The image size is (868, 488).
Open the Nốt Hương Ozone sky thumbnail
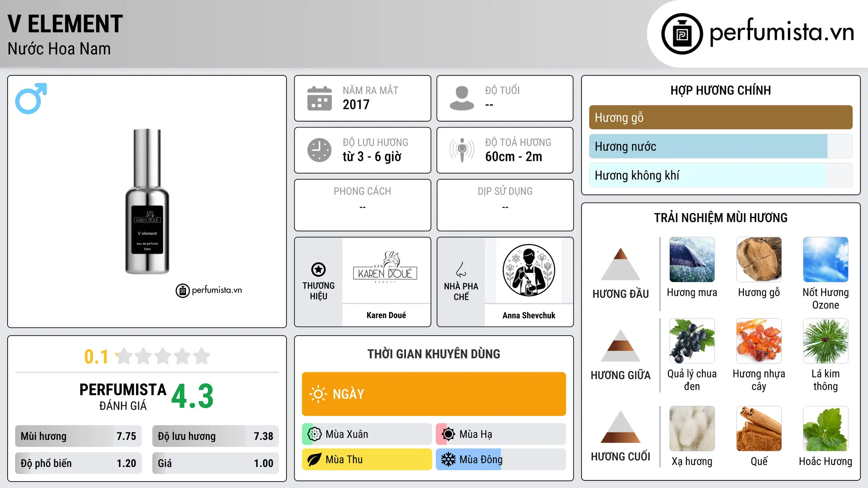coord(826,260)
